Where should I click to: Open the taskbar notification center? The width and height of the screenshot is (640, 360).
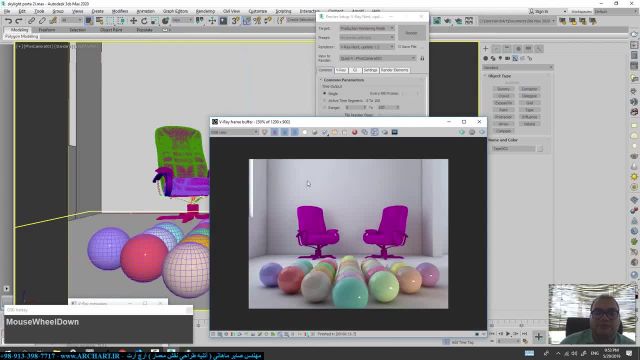[x=629, y=353]
